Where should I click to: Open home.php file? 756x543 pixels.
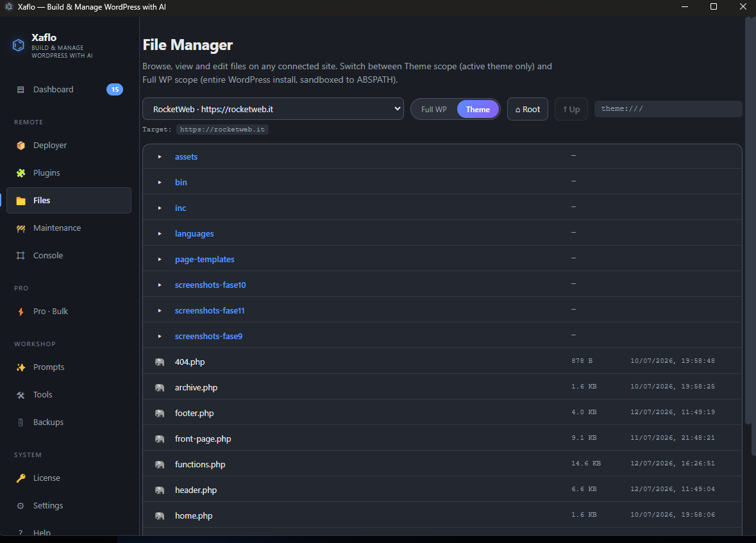(x=194, y=516)
